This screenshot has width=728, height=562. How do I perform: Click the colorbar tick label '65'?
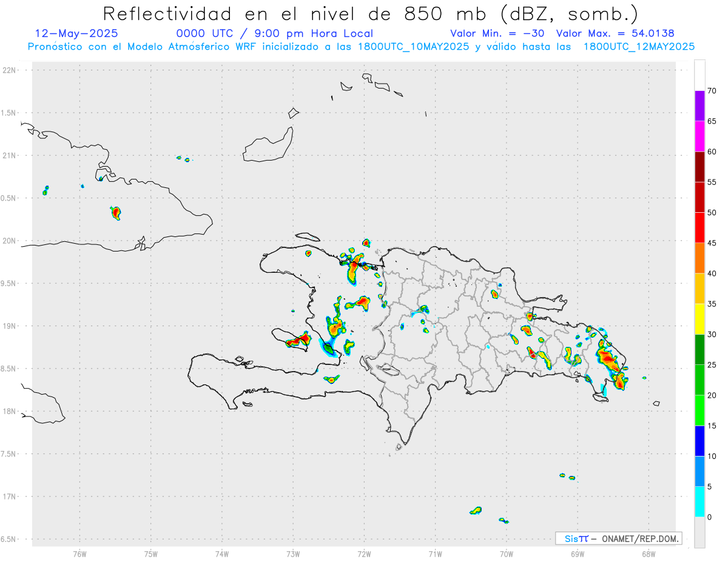tap(712, 121)
